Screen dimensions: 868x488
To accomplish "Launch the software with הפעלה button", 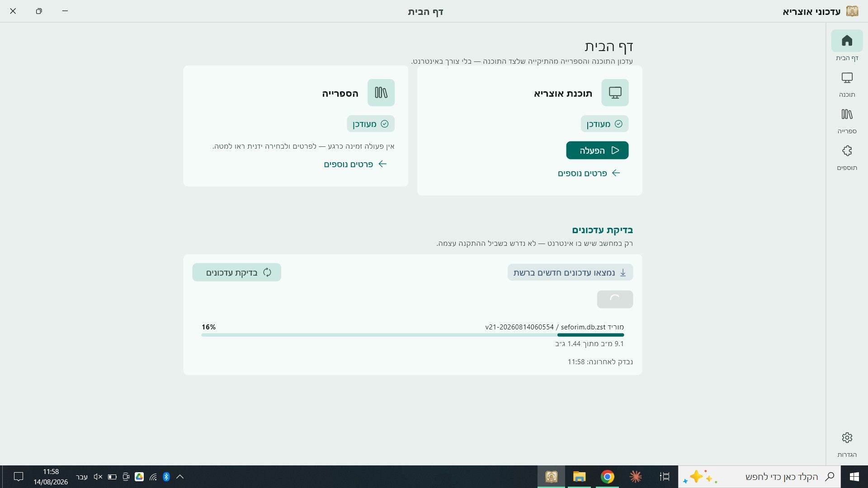I will pyautogui.click(x=597, y=150).
